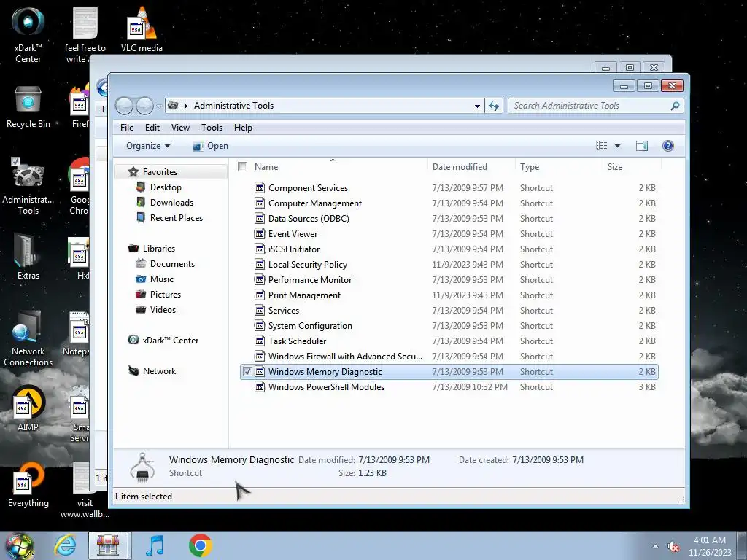
Task: Click the Forward navigation arrow button
Action: (x=144, y=106)
